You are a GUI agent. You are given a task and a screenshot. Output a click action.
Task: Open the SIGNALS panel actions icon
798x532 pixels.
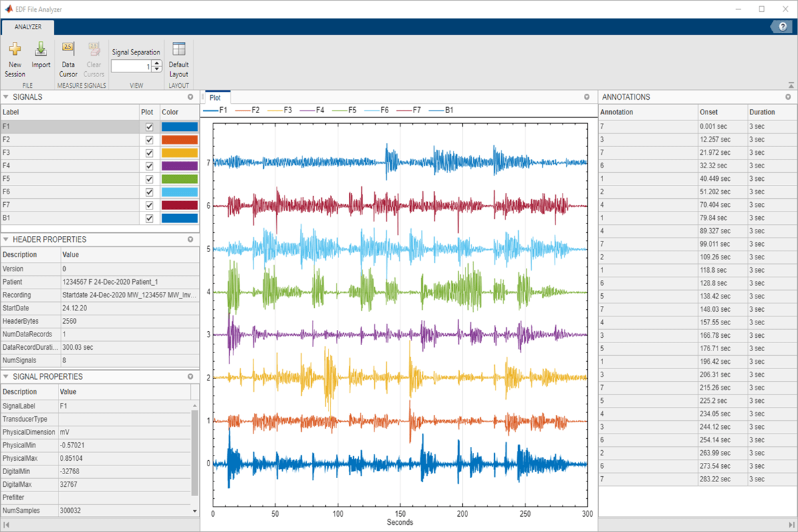click(x=191, y=96)
